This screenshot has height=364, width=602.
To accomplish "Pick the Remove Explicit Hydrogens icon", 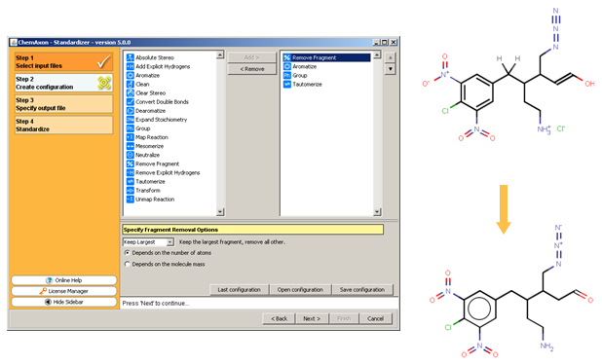I will (x=131, y=172).
